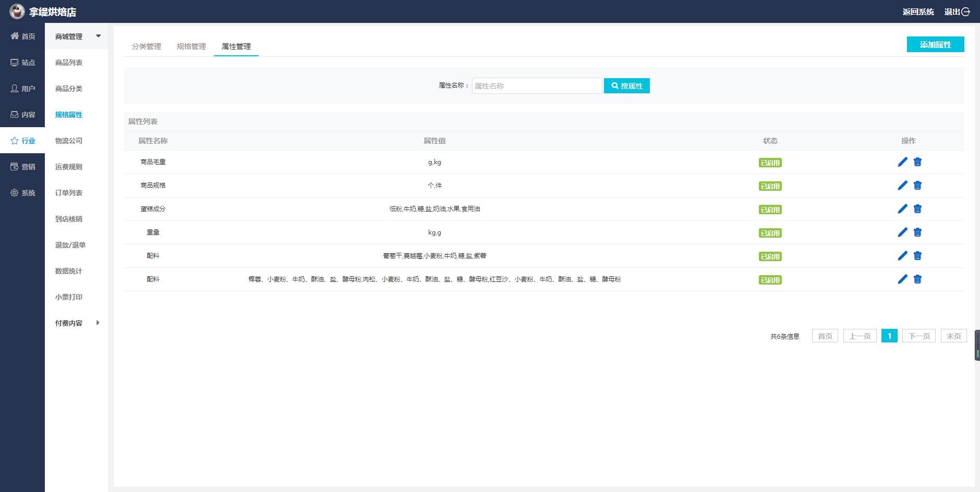This screenshot has width=980, height=492.
Task: Click the 搜属性 search button
Action: tap(626, 85)
